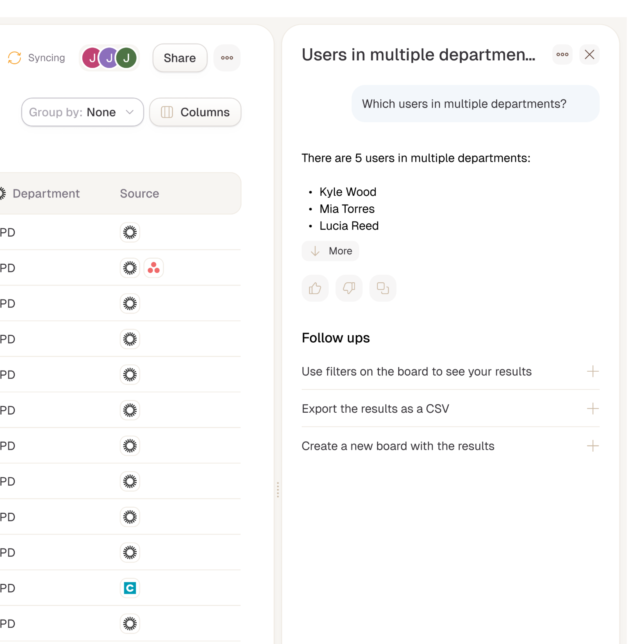Screen dimensions: 644x644
Task: Close the Users in multiple departments panel
Action: [589, 54]
